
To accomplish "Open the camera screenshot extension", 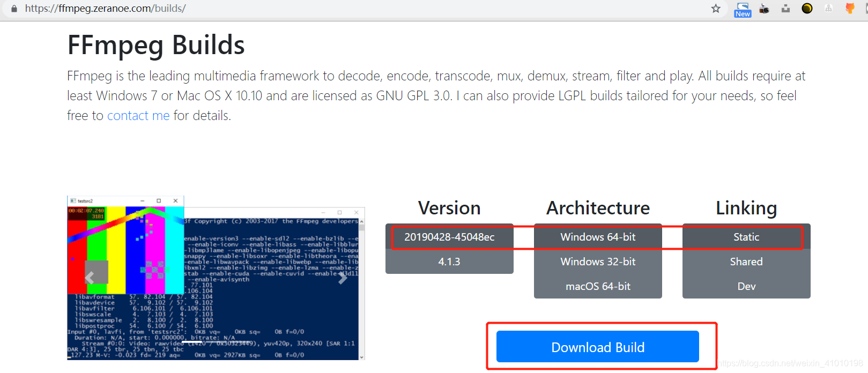I will click(765, 9).
